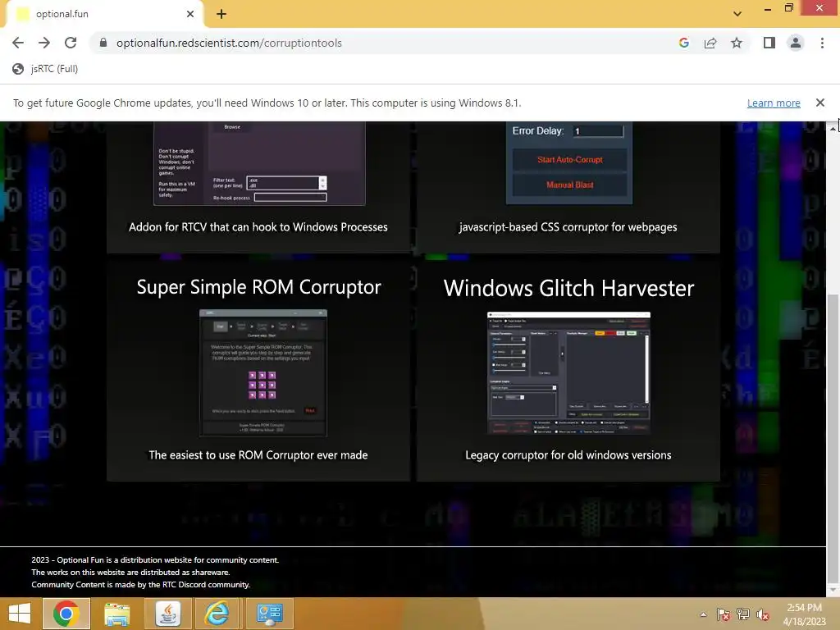This screenshot has width=840, height=630.
Task: Click the scrollbar down arrow
Action: coord(833,590)
